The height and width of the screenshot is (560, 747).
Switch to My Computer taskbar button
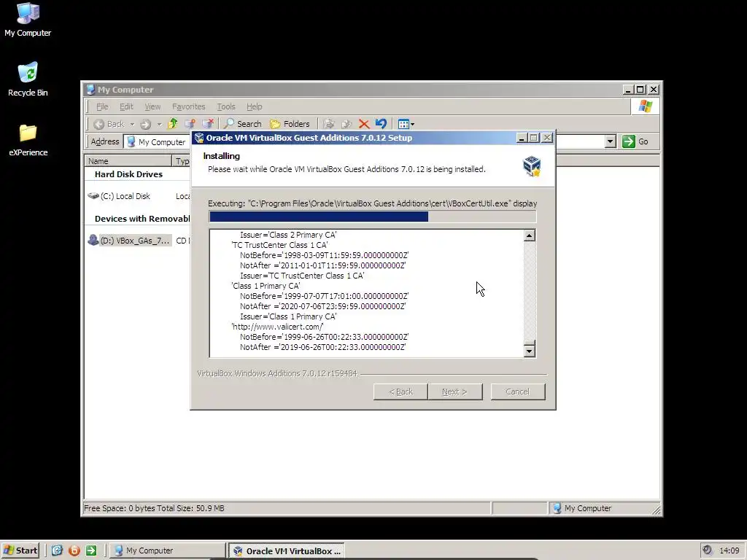167,551
